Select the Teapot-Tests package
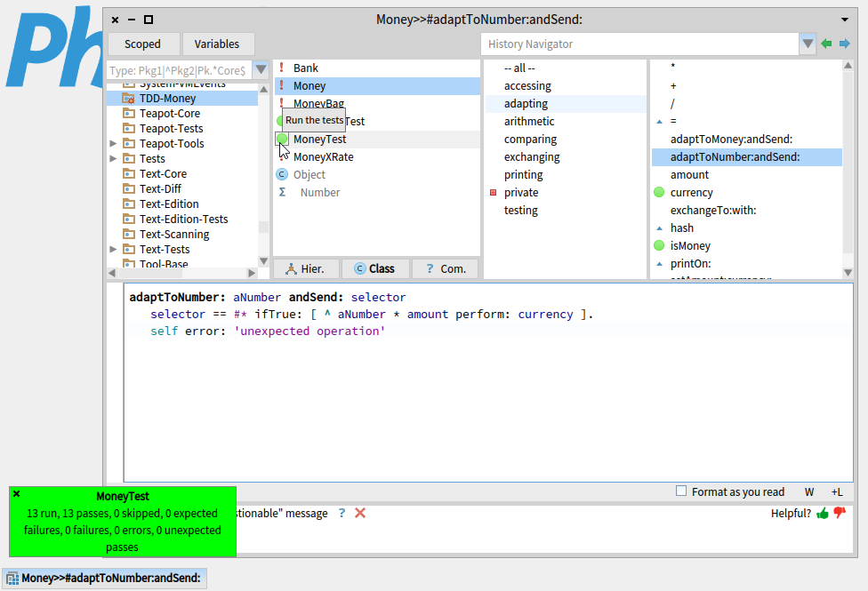 coord(182,128)
